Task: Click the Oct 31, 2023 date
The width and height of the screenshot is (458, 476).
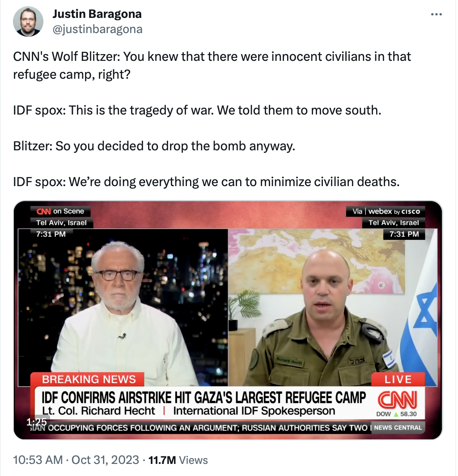Action: click(105, 460)
